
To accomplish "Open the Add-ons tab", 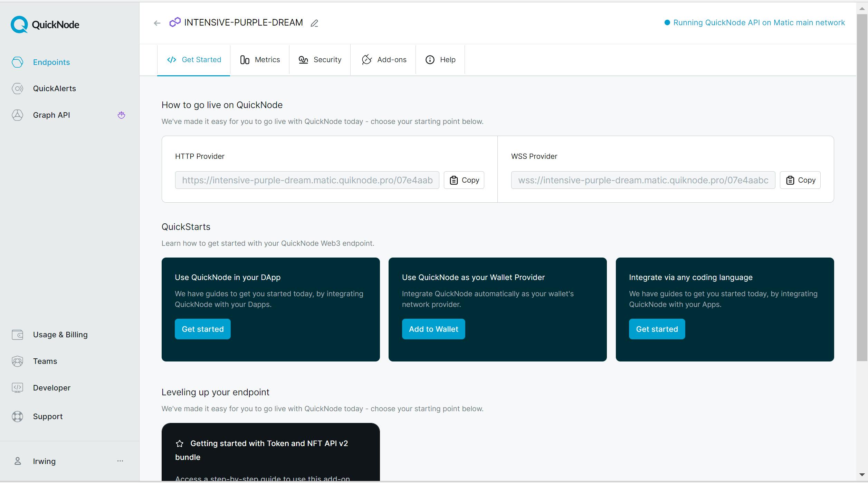I will click(x=383, y=60).
